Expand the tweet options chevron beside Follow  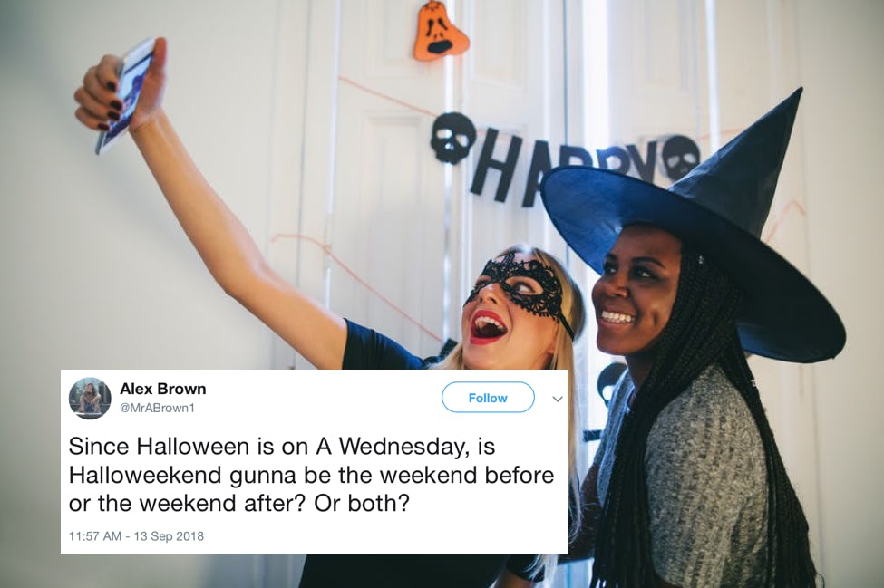point(558,399)
